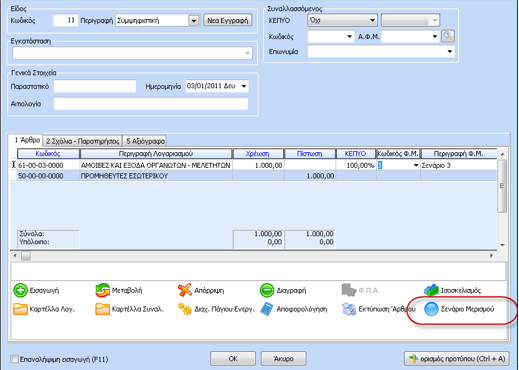Click the Περιγραφή Λογαριασμού column header

156,154
